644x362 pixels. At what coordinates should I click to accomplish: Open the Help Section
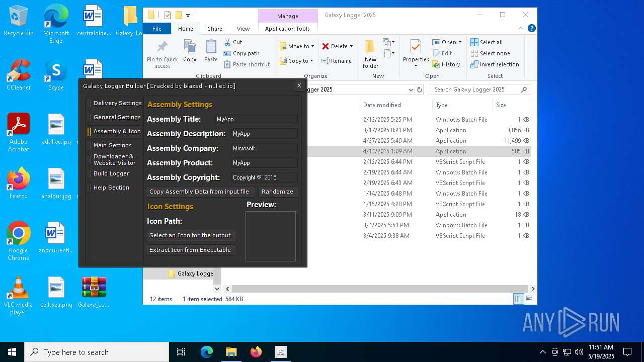pos(111,188)
